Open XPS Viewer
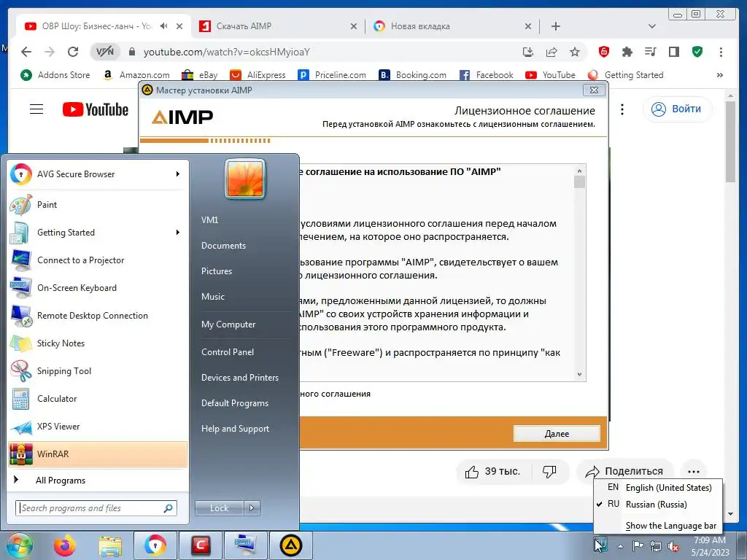Image resolution: width=747 pixels, height=560 pixels. [98, 426]
